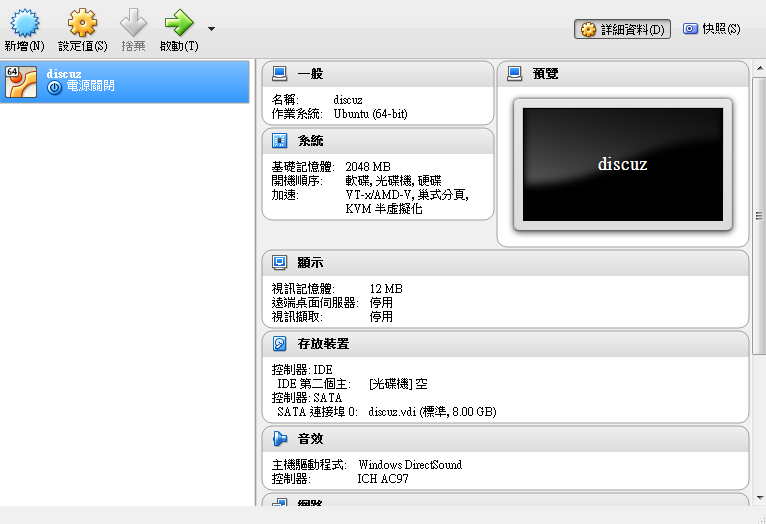766x524 pixels.
Task: Click the 顯示 (Display) monitor icon
Action: (280, 263)
